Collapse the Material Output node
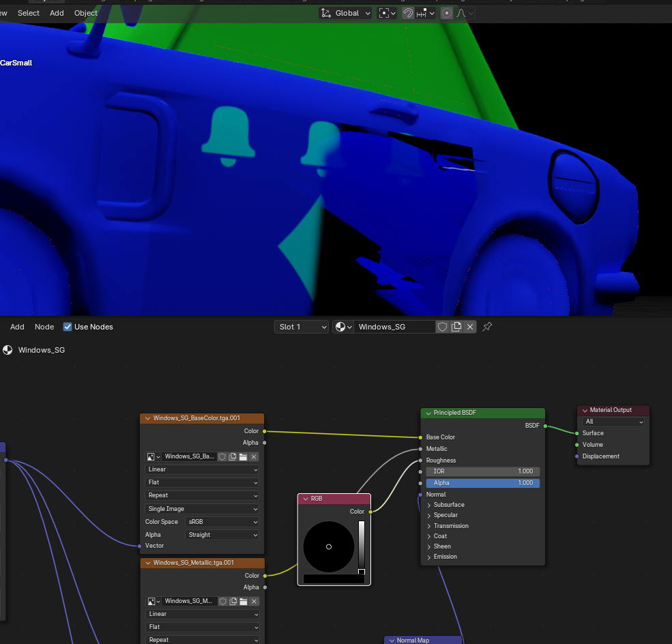Image resolution: width=672 pixels, height=644 pixels. click(585, 411)
